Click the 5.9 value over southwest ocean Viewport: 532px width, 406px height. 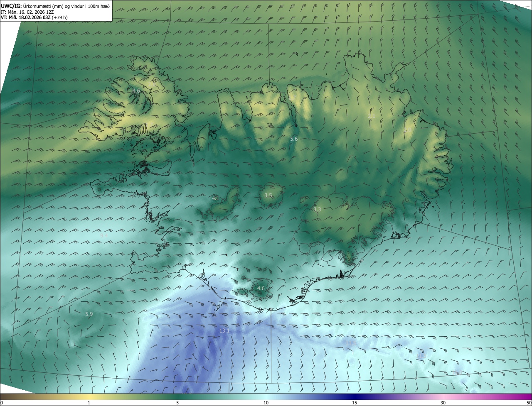click(89, 314)
